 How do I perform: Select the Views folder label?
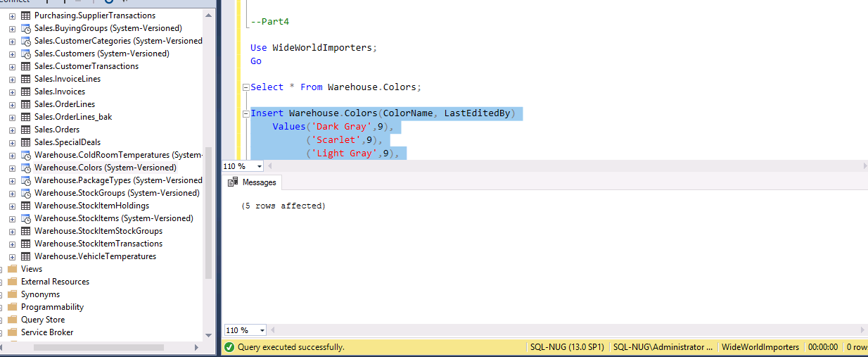32,269
